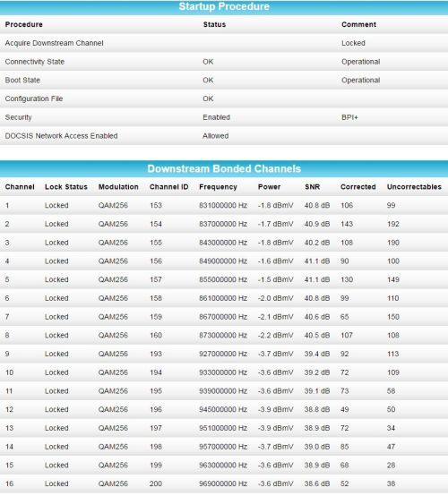
Task: Click the Frequency column header
Action: click(218, 187)
